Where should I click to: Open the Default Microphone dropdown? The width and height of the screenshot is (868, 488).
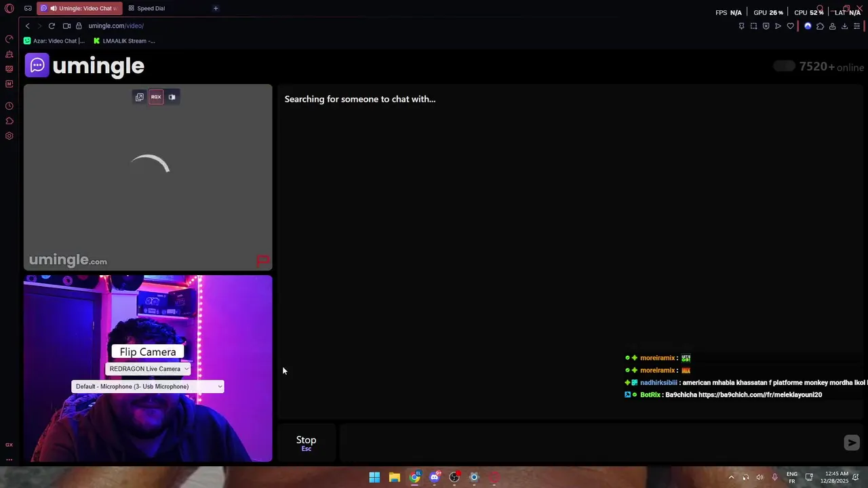(148, 386)
